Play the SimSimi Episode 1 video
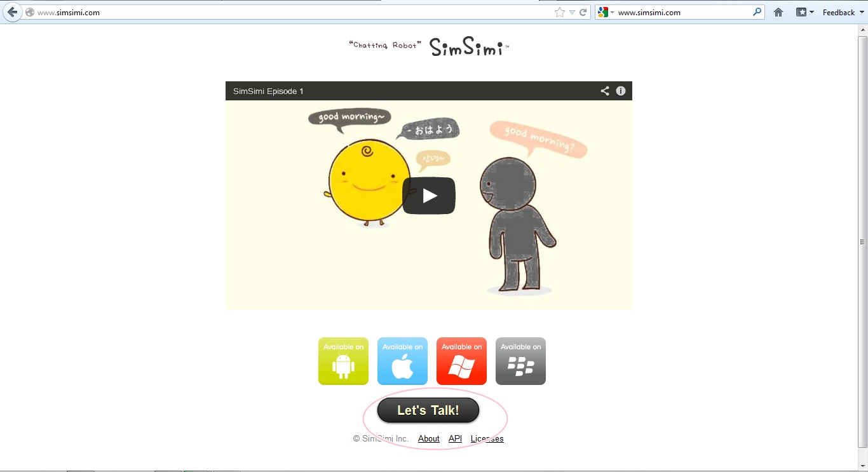868x472 pixels. [x=429, y=196]
